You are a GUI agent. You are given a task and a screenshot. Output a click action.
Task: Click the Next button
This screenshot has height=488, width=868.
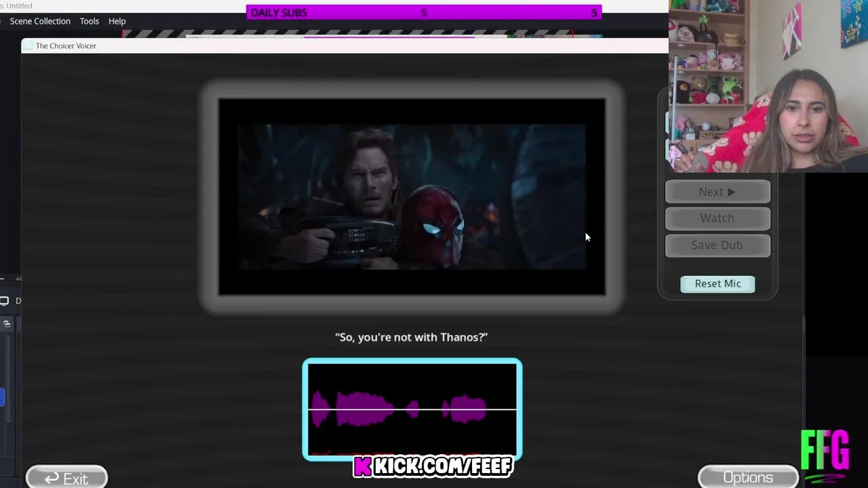(717, 192)
